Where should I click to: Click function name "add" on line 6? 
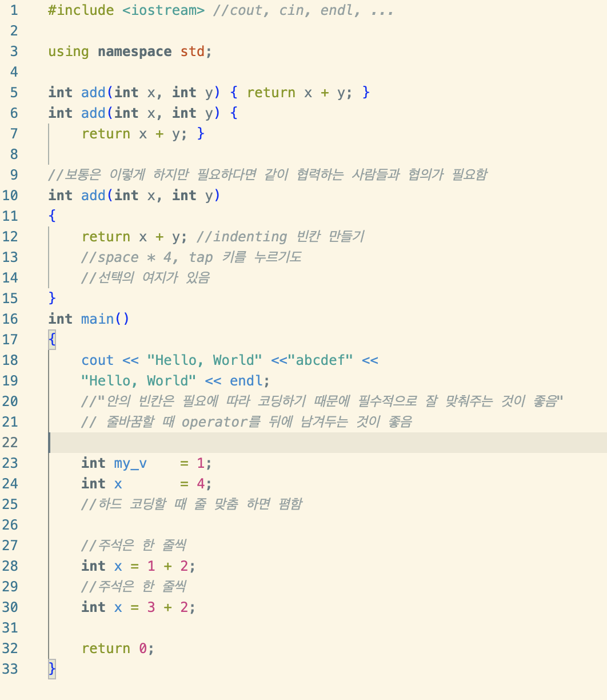[94, 113]
